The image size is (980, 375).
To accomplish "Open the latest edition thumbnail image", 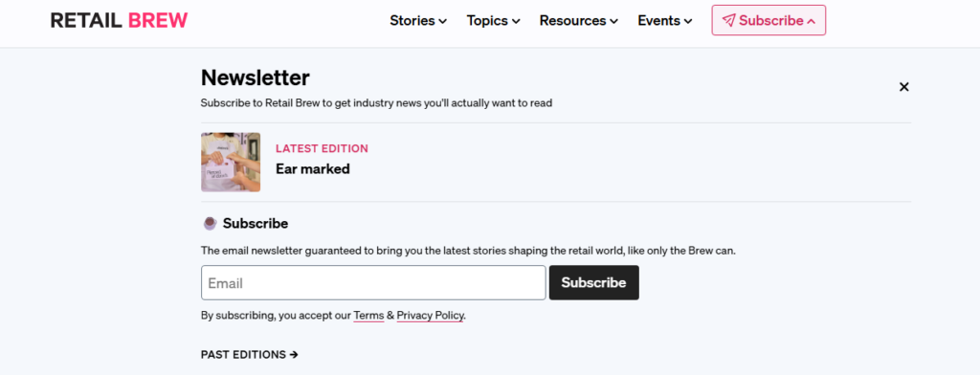I will coord(231,162).
